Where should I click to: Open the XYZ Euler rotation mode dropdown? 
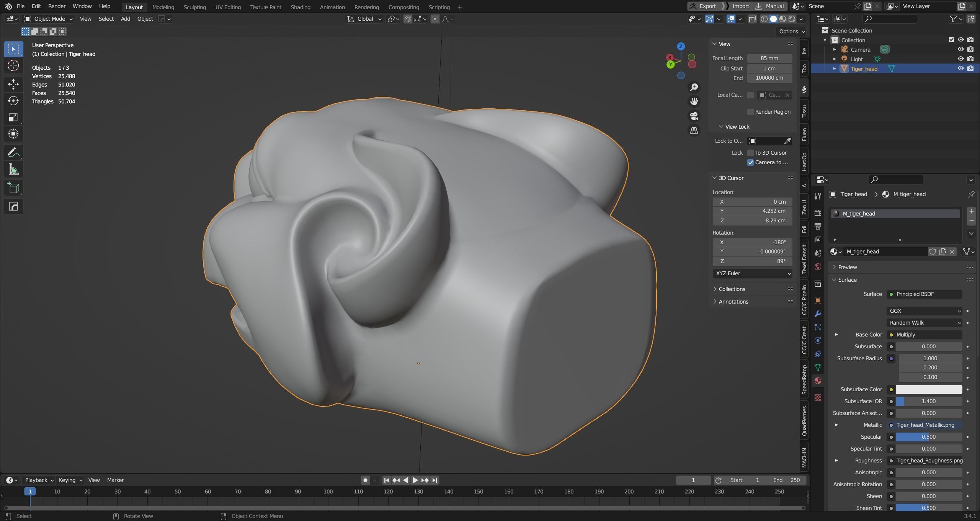(x=752, y=273)
